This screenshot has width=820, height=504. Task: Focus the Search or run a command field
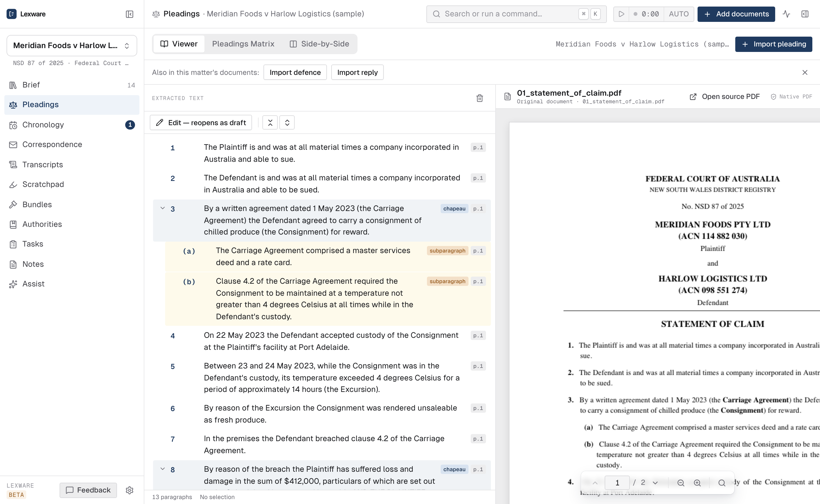[516, 14]
